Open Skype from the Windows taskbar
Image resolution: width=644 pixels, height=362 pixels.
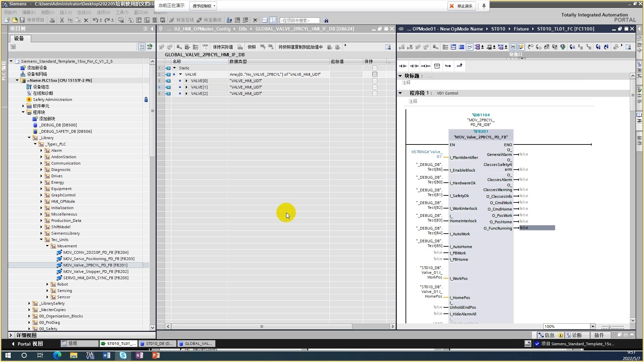[x=123, y=355]
